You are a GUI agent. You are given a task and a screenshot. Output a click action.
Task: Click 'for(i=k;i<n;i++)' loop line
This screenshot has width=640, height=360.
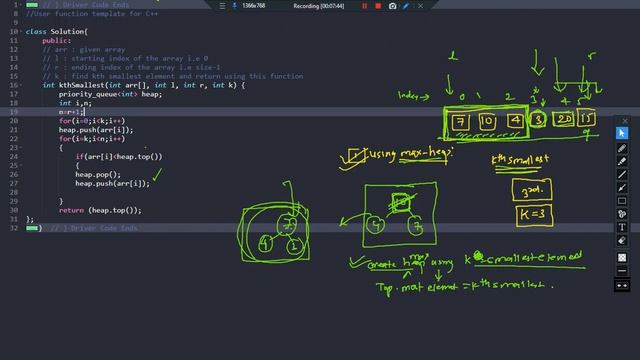click(92, 139)
